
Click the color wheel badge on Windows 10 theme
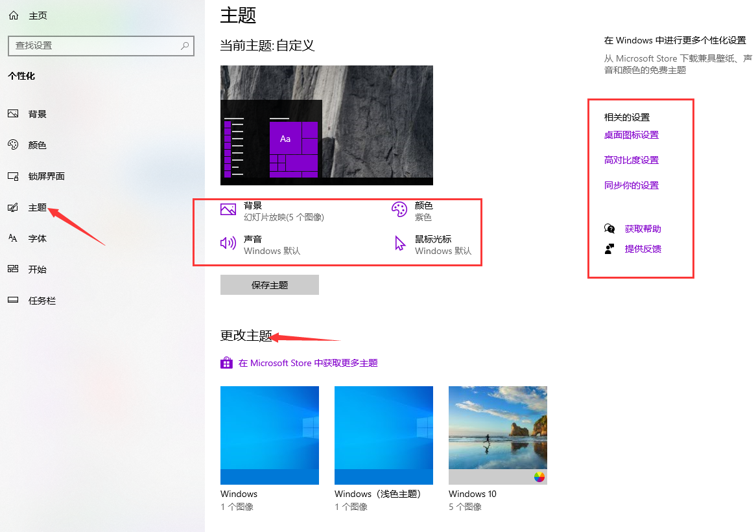[x=539, y=476]
